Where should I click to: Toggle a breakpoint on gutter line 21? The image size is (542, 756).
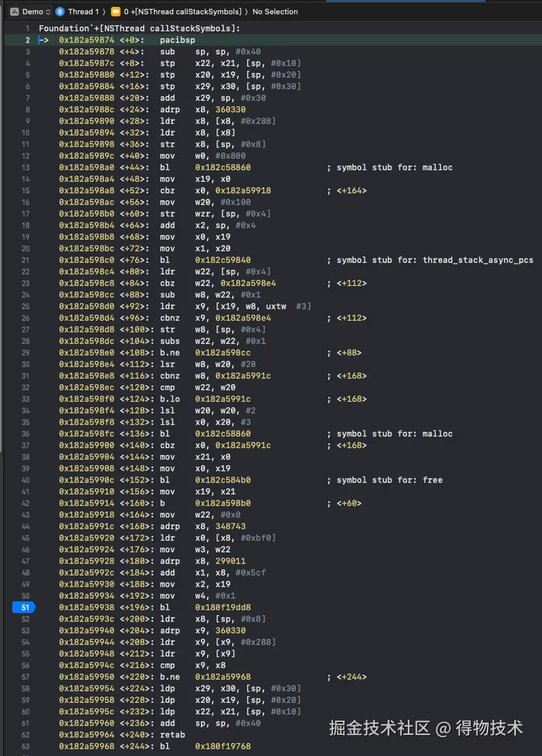click(26, 260)
